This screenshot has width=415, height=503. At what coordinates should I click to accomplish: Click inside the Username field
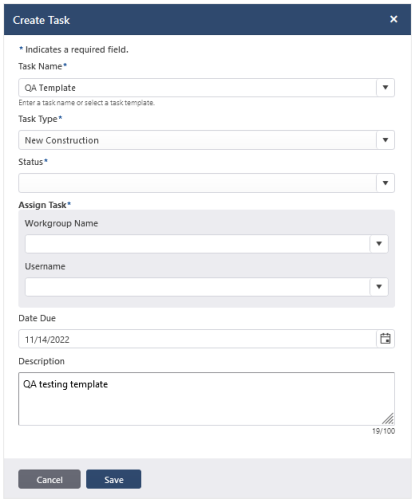click(x=197, y=287)
